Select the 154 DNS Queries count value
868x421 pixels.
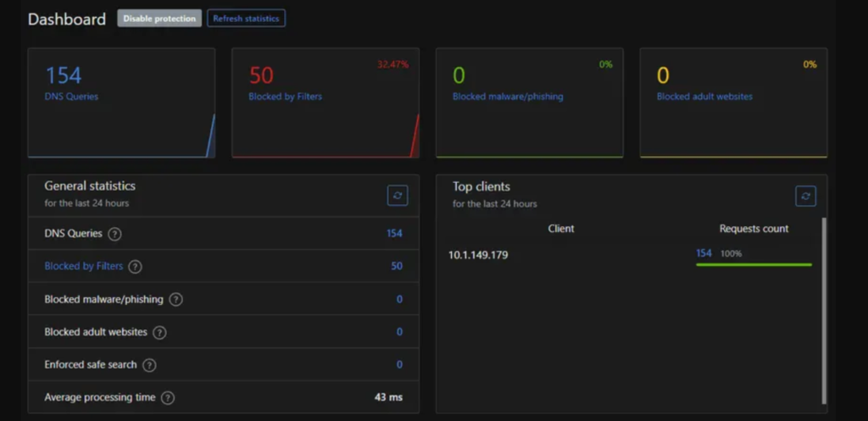pos(394,234)
